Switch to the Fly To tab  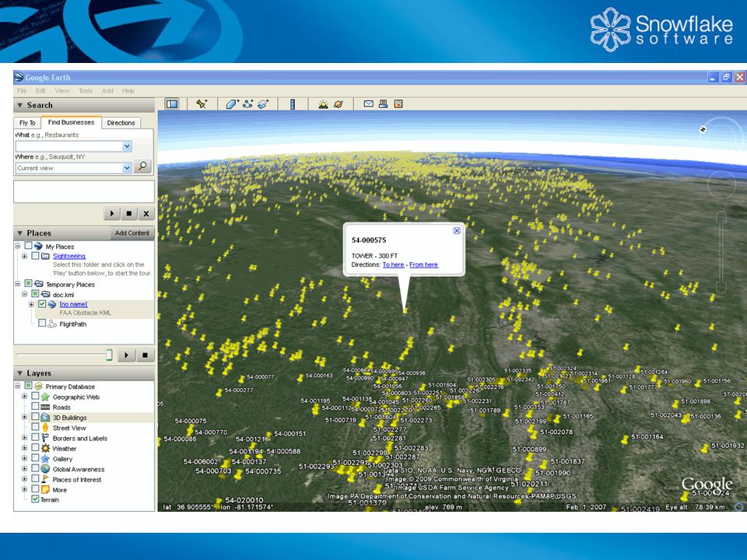tap(28, 123)
